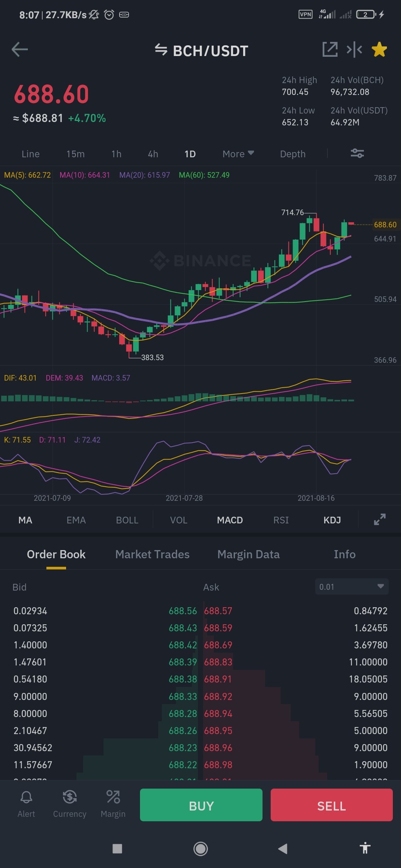This screenshot has height=868, width=401.
Task: Toggle the MA indicator
Action: point(25,520)
